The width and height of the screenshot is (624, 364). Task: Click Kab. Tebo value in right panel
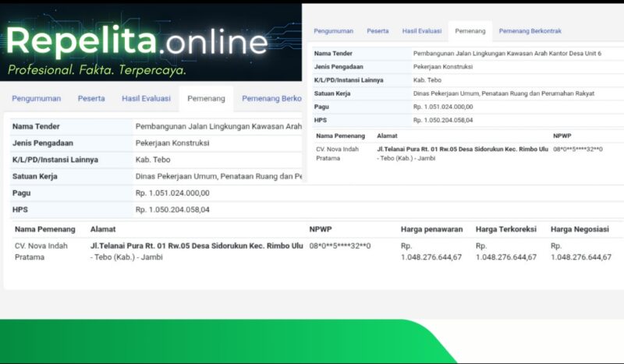[x=427, y=80]
